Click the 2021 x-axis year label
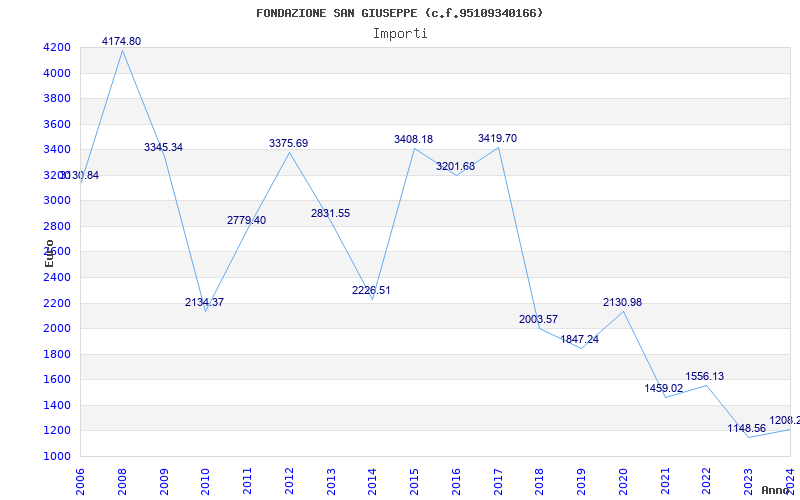Image resolution: width=800 pixels, height=500 pixels. coord(665,481)
